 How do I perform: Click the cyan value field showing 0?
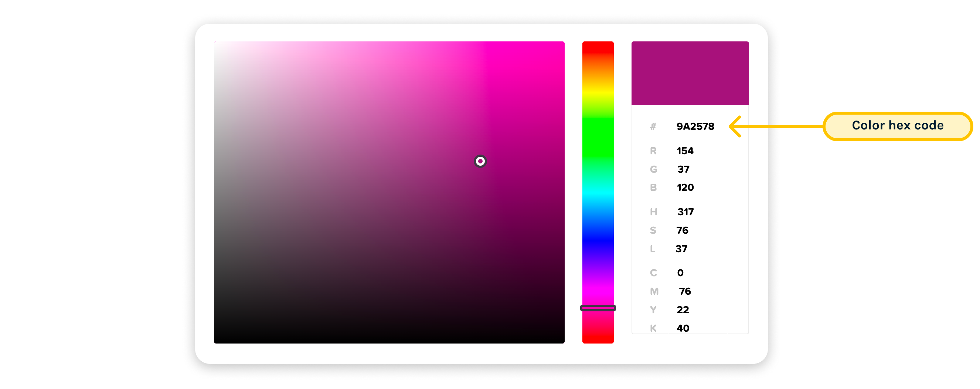pos(680,273)
